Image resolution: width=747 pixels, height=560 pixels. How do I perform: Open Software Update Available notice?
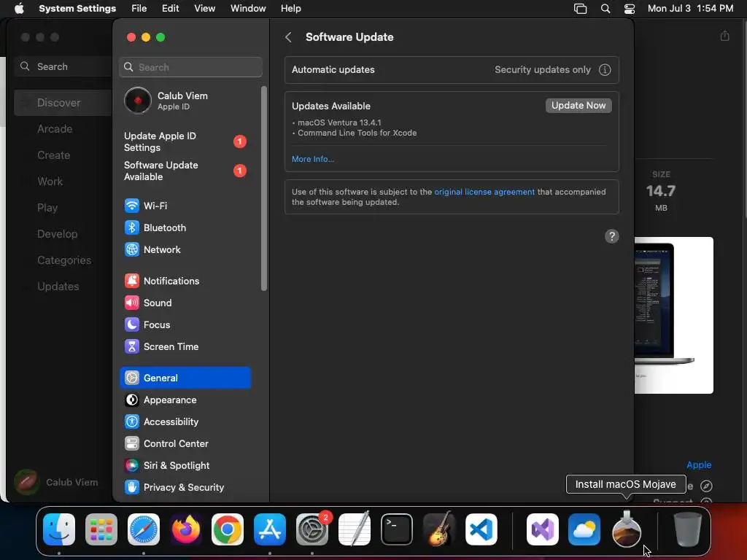point(185,171)
